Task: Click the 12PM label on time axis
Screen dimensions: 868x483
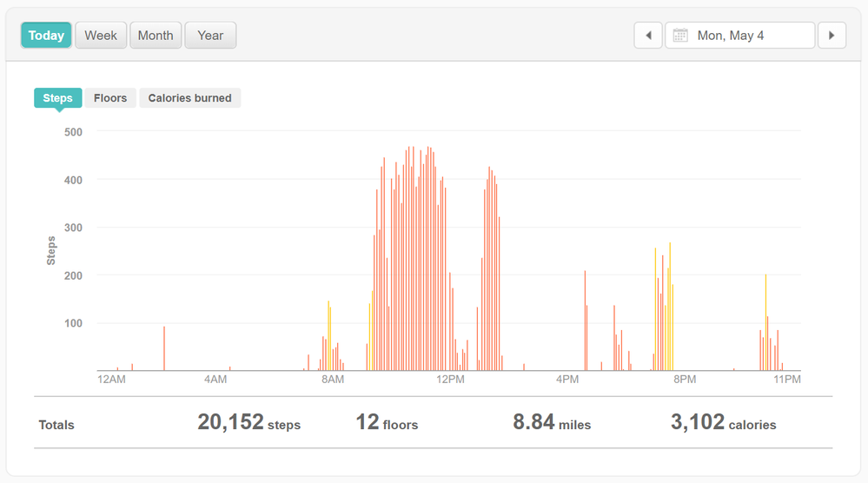Action: coord(450,380)
